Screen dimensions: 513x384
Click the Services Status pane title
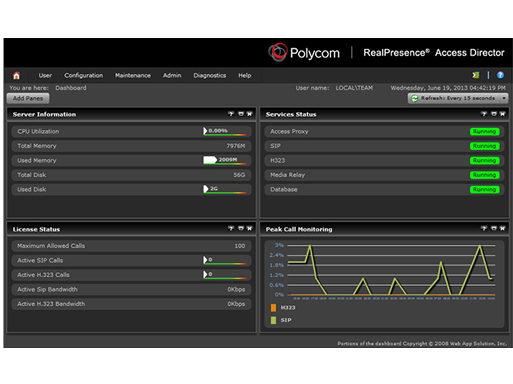tap(291, 114)
